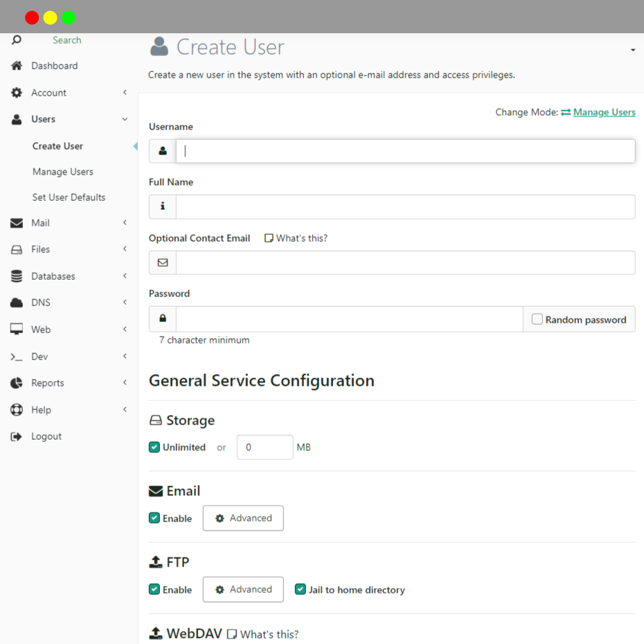Click the Databases stack icon
The width and height of the screenshot is (644, 644).
(x=17, y=276)
